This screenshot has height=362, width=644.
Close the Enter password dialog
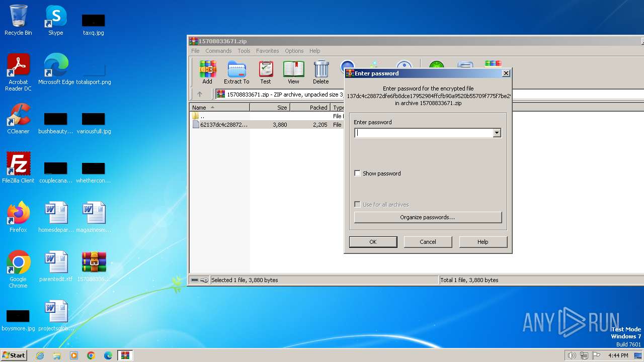(x=506, y=73)
